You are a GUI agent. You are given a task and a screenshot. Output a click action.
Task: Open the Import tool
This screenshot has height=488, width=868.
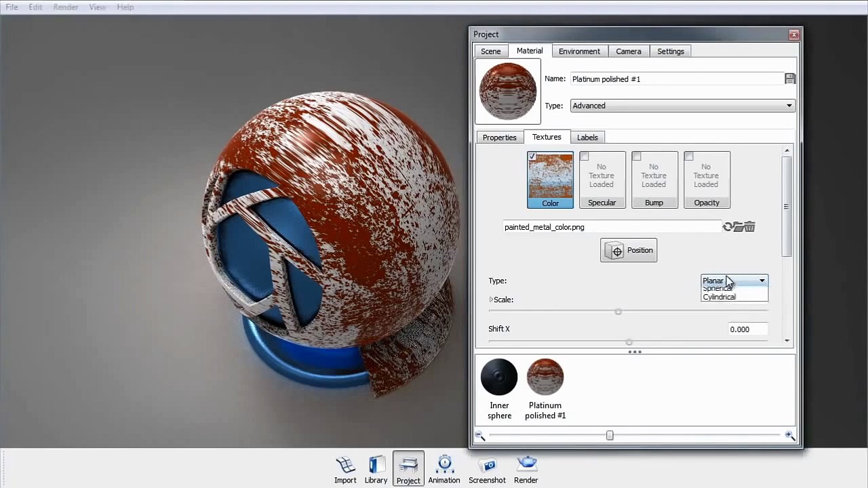[x=345, y=470]
